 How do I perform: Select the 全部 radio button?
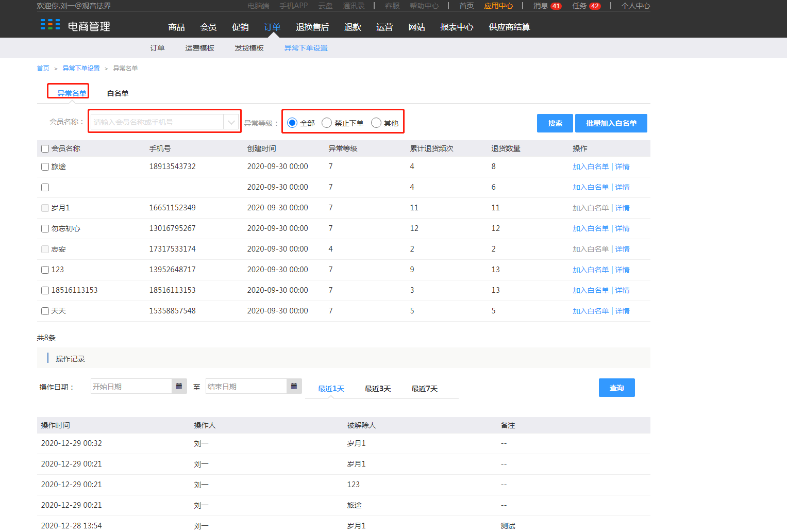click(292, 123)
